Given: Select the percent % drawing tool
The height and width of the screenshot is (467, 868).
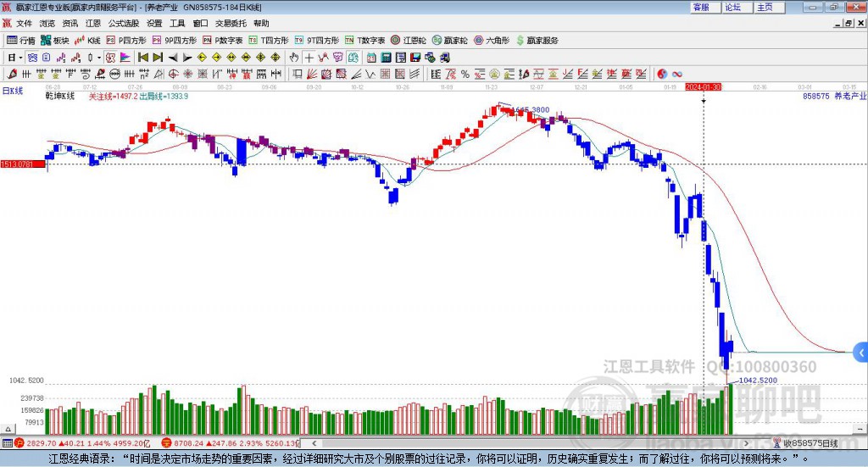Looking at the screenshot, I should [x=465, y=74].
